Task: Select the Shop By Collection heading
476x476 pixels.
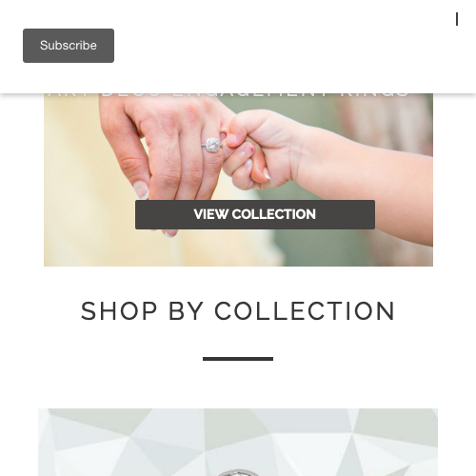Action: click(x=238, y=311)
